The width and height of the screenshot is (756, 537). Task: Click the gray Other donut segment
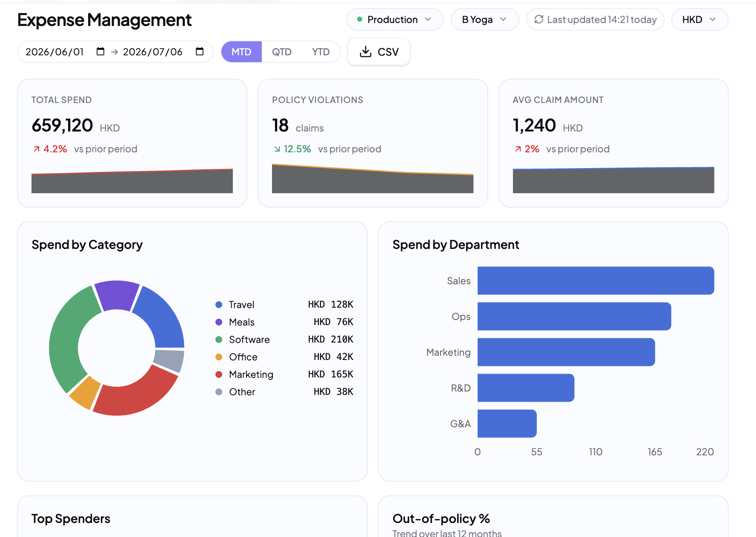pos(169,360)
